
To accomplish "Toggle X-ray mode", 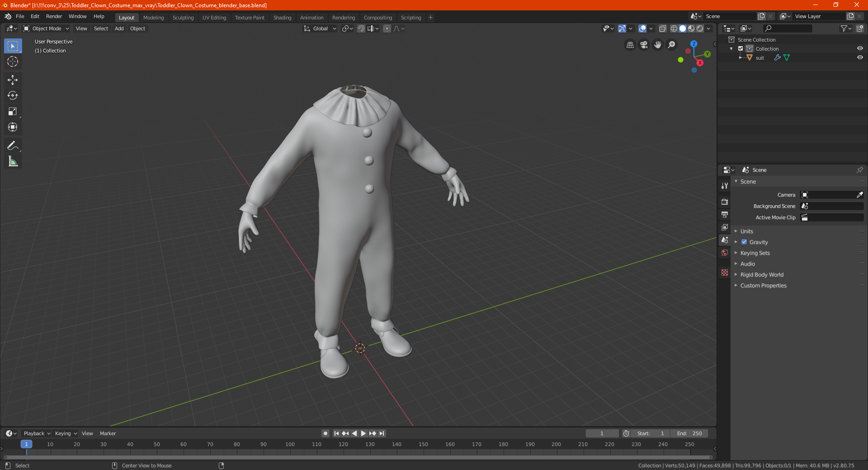I will click(x=663, y=28).
